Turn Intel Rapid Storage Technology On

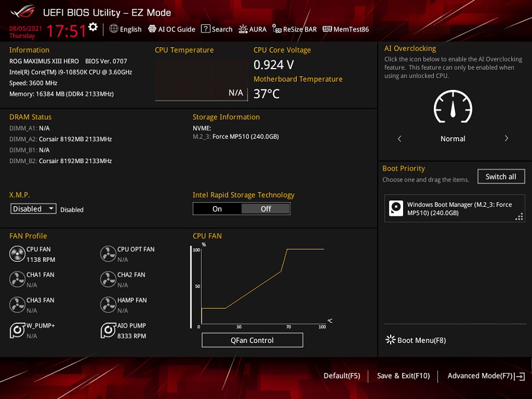[x=217, y=209]
